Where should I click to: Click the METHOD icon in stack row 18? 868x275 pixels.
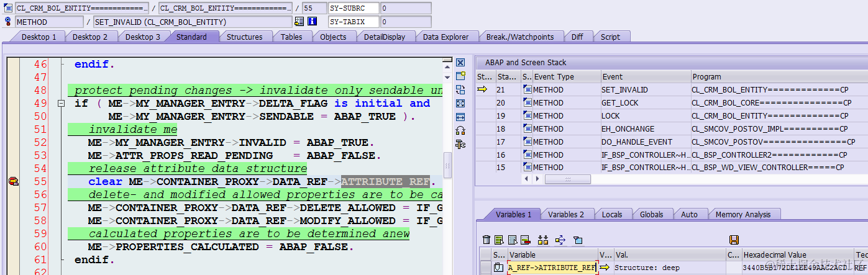pyautogui.click(x=528, y=128)
